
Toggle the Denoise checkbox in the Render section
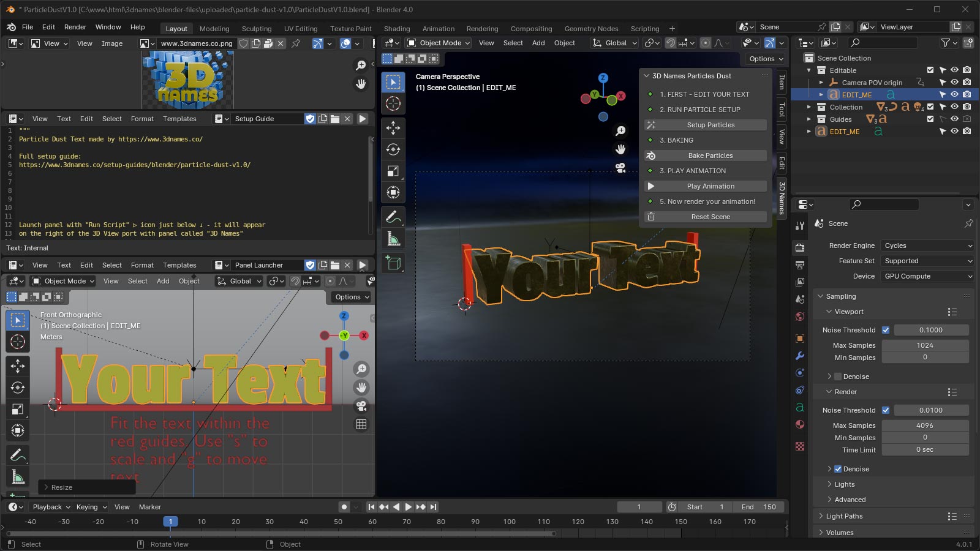click(838, 469)
